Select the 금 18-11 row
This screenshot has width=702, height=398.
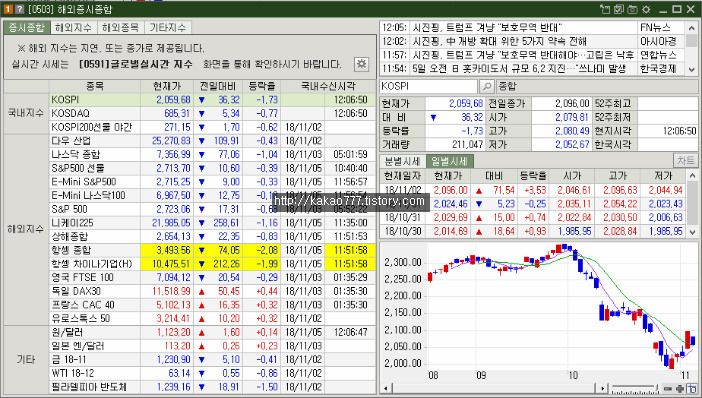(x=212, y=359)
